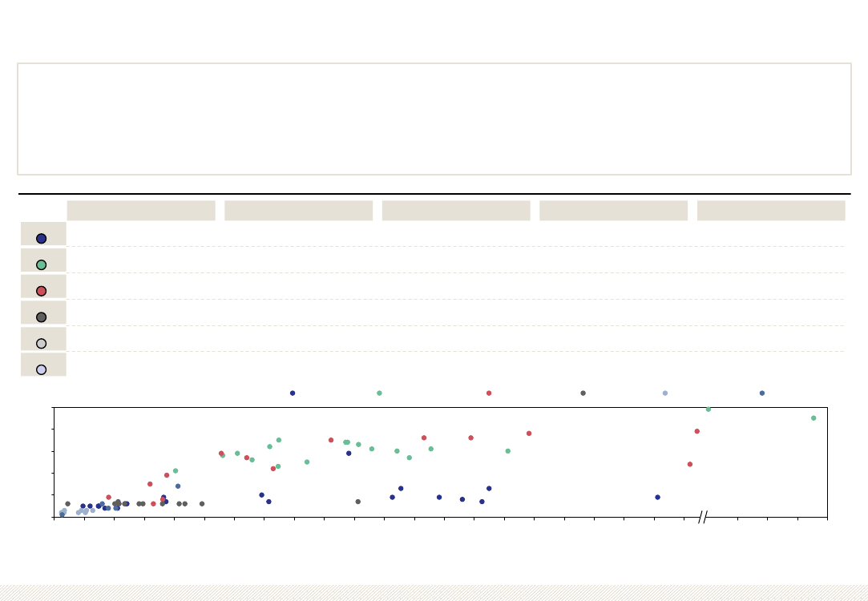Toggle the green legend dot above the chart
Viewport: 868px width, 601px height.
click(379, 393)
